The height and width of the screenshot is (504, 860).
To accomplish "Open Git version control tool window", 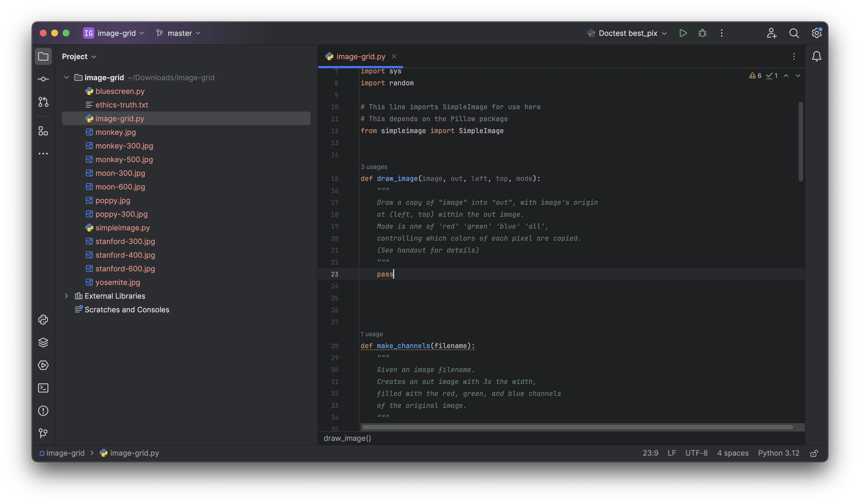I will click(x=43, y=433).
